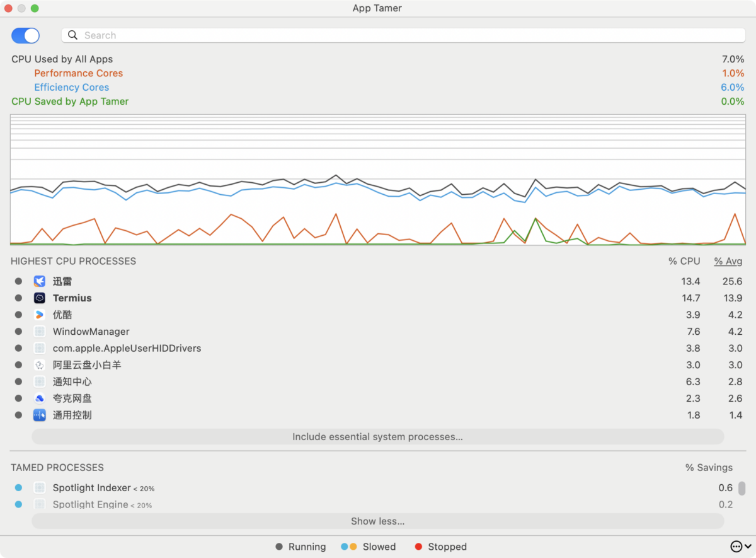Screen dimensions: 756x558
Task: Click the running status dot for Termius
Action: click(x=18, y=298)
